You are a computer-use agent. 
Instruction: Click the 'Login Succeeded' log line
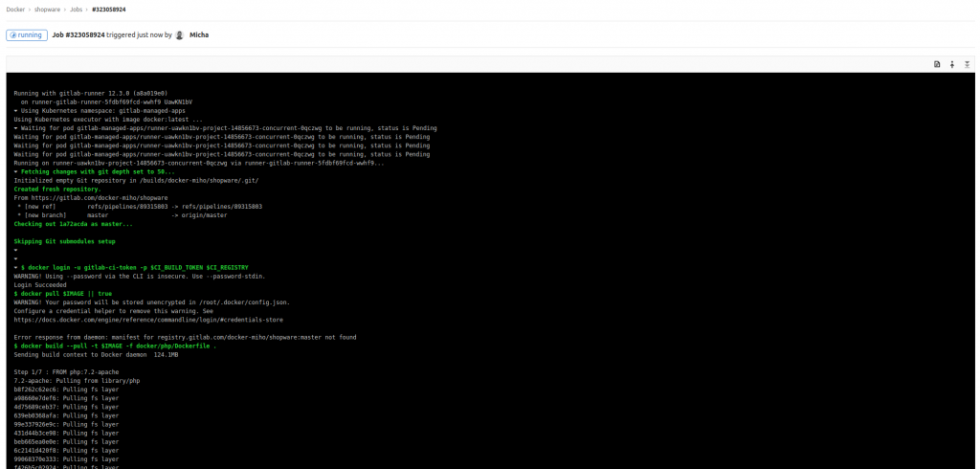pyautogui.click(x=39, y=284)
